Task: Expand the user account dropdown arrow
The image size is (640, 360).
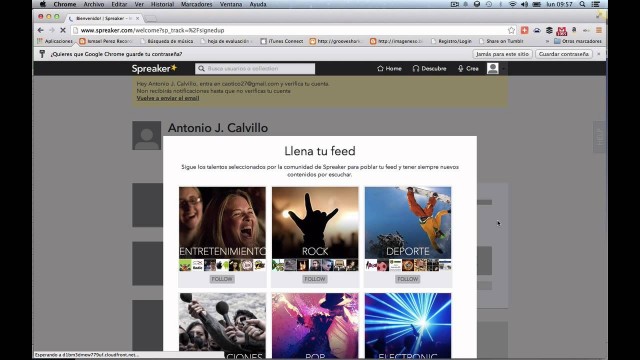Action: coord(503,69)
